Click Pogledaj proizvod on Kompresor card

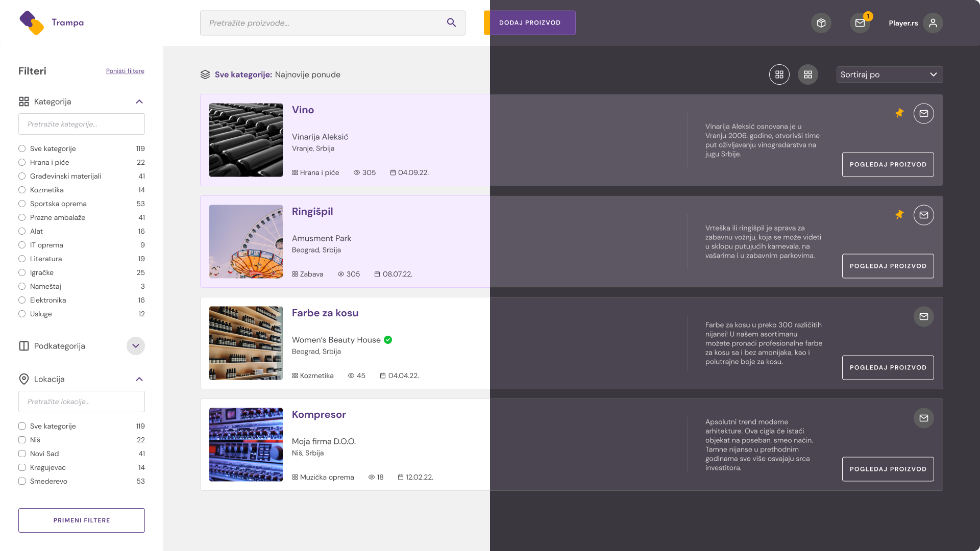coord(888,469)
